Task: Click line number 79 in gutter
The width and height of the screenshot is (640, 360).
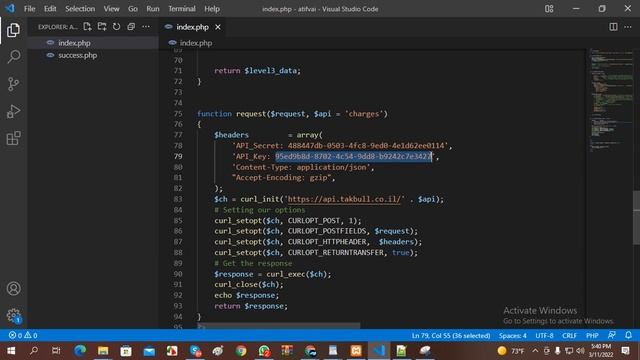Action: coord(178,156)
